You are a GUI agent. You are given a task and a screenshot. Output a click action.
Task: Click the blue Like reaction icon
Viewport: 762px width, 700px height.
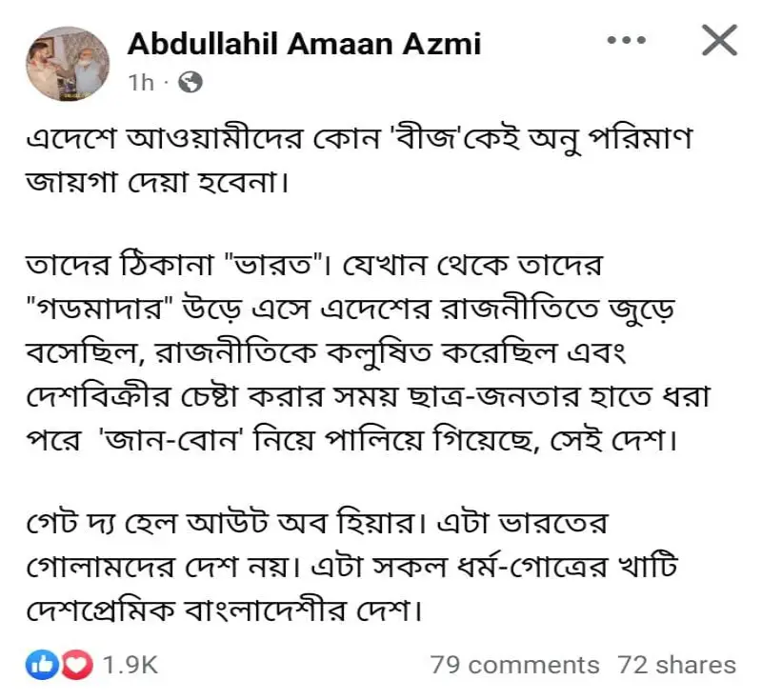pyautogui.click(x=42, y=664)
